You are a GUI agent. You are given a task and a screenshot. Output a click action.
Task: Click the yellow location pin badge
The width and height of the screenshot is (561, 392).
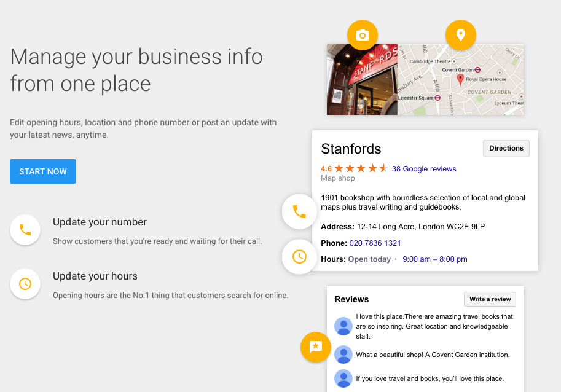click(x=460, y=35)
